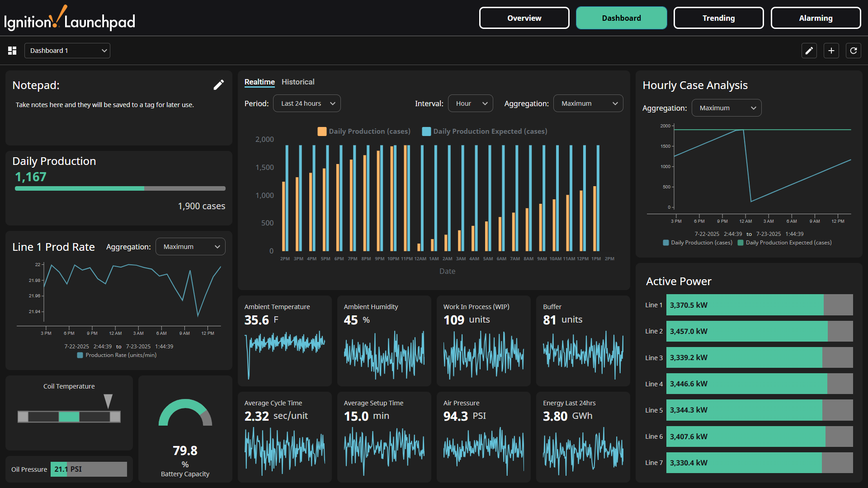The height and width of the screenshot is (488, 868).
Task: Toggle Daily Production Expected in Hourly Case Analysis legend
Action: pos(740,243)
